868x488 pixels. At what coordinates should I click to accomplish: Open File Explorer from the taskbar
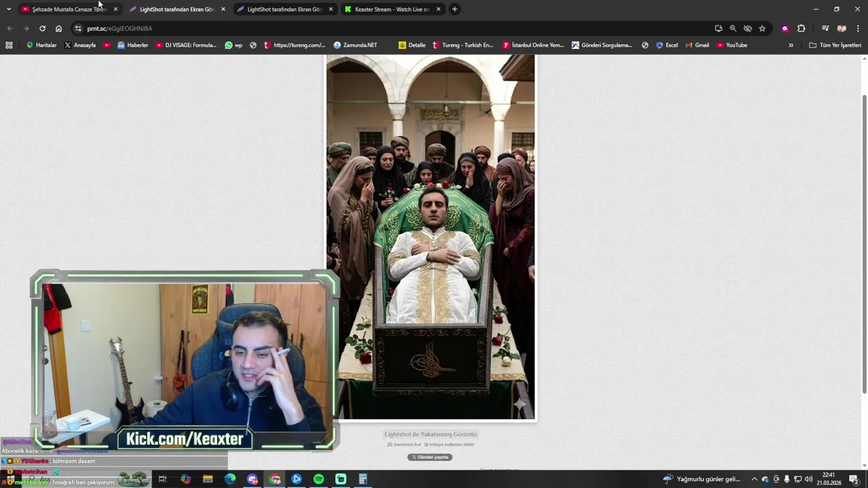click(x=208, y=479)
